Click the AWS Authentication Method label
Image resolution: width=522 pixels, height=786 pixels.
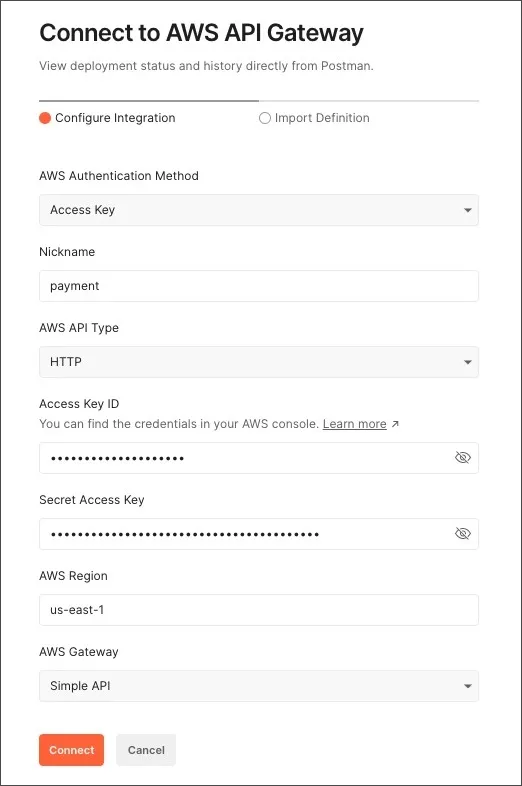[x=119, y=176]
